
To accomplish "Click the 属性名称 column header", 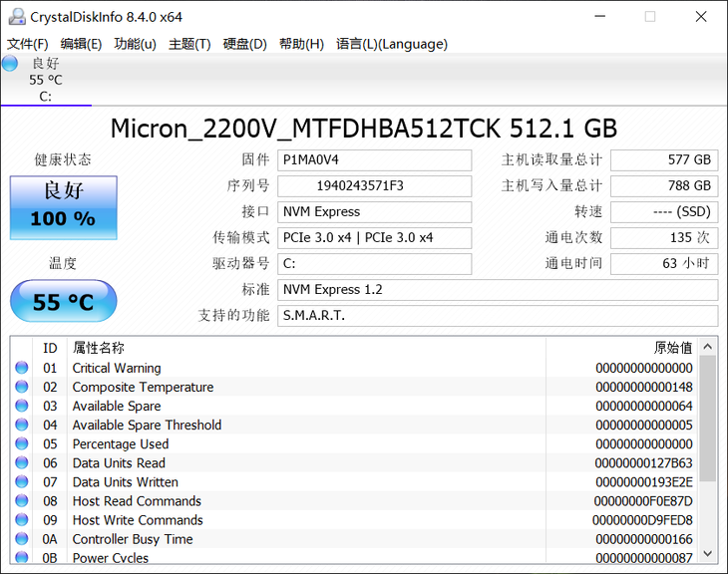I will (x=98, y=348).
